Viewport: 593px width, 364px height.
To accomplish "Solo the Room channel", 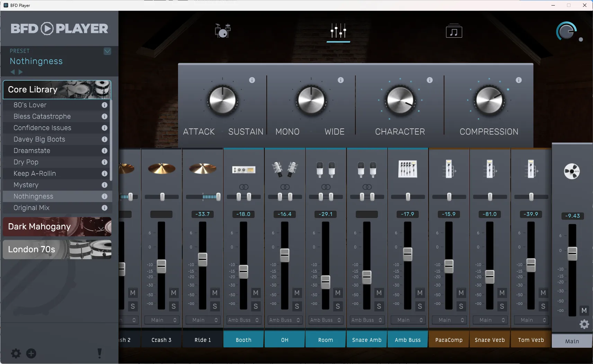I will (x=338, y=306).
